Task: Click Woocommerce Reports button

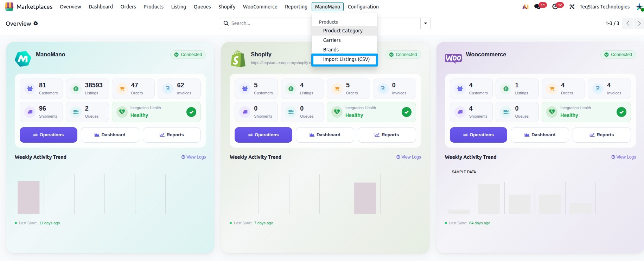Action: click(602, 135)
